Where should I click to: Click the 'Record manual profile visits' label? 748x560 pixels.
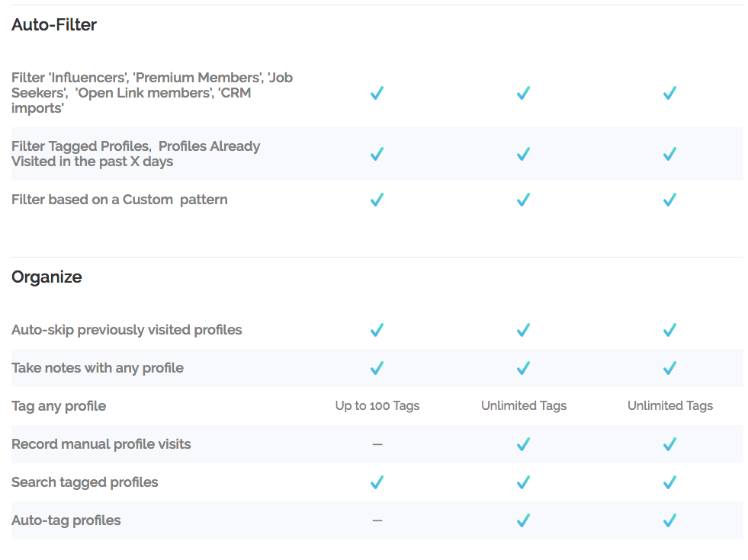[x=101, y=444]
